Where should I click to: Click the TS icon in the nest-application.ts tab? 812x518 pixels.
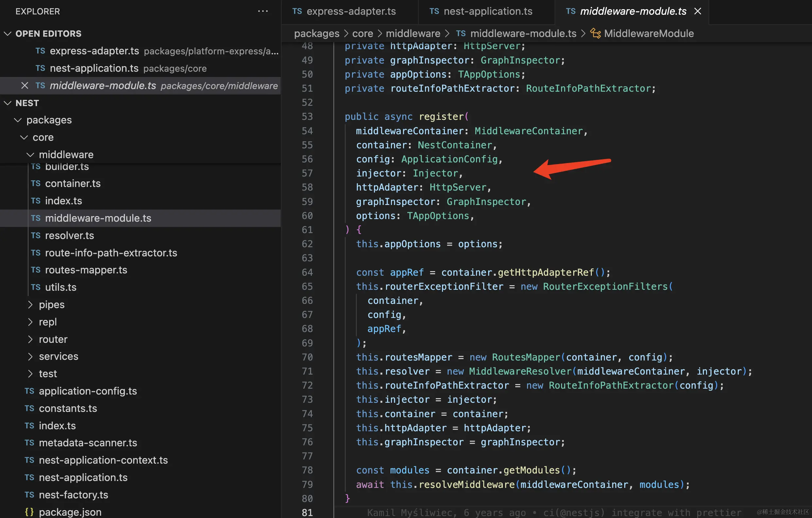434,11
